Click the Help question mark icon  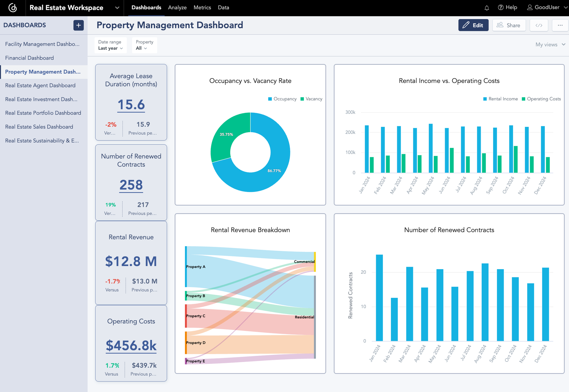pyautogui.click(x=500, y=8)
